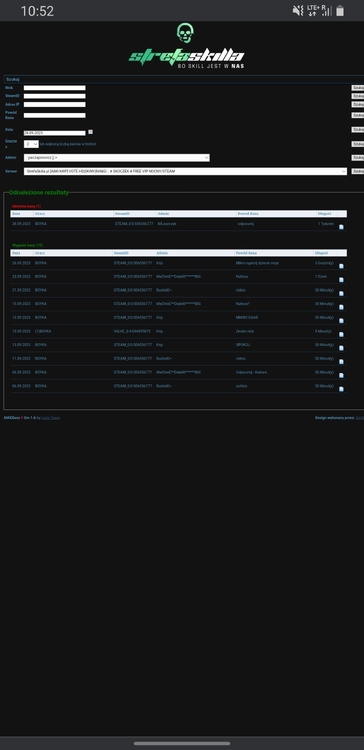Click the AMXBans Gm 1.6 footer text

point(20,418)
